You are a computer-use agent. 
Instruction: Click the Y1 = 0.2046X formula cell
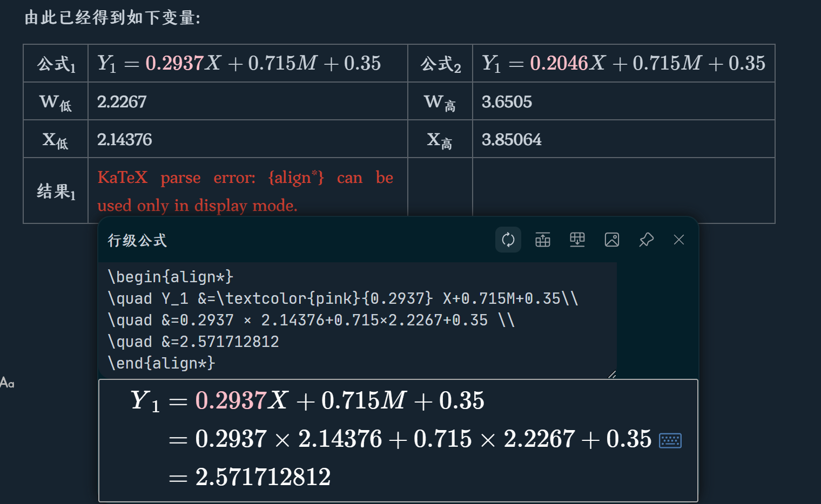pos(623,64)
